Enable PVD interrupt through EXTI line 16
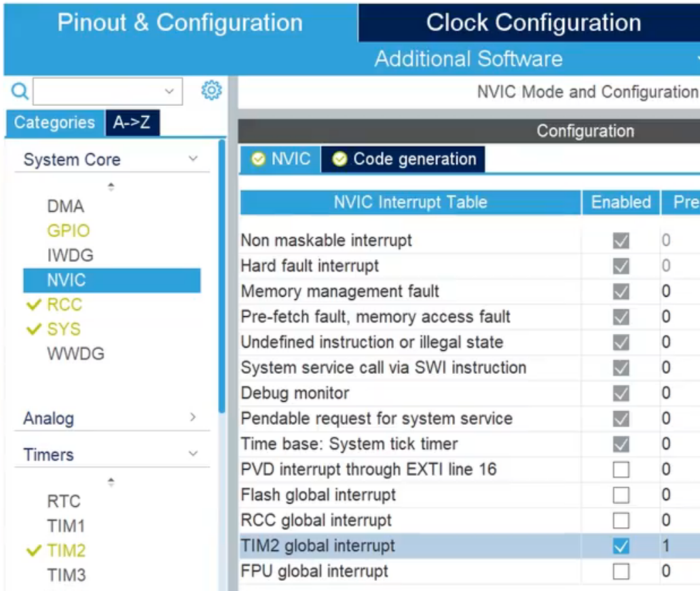 pyautogui.click(x=621, y=470)
